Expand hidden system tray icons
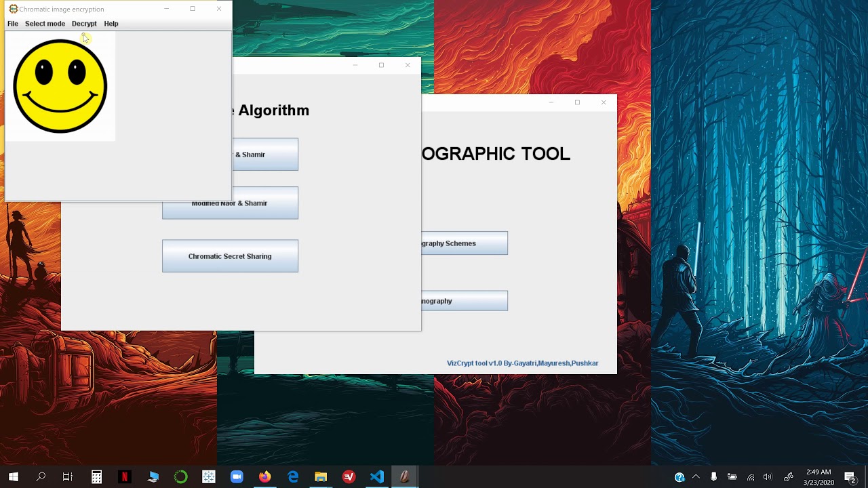This screenshot has width=868, height=488. (696, 477)
